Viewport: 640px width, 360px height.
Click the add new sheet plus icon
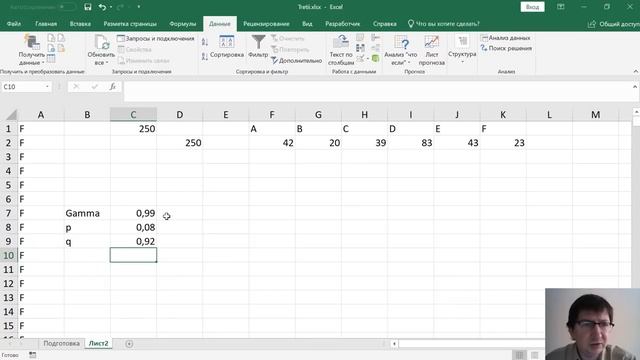tap(129, 344)
